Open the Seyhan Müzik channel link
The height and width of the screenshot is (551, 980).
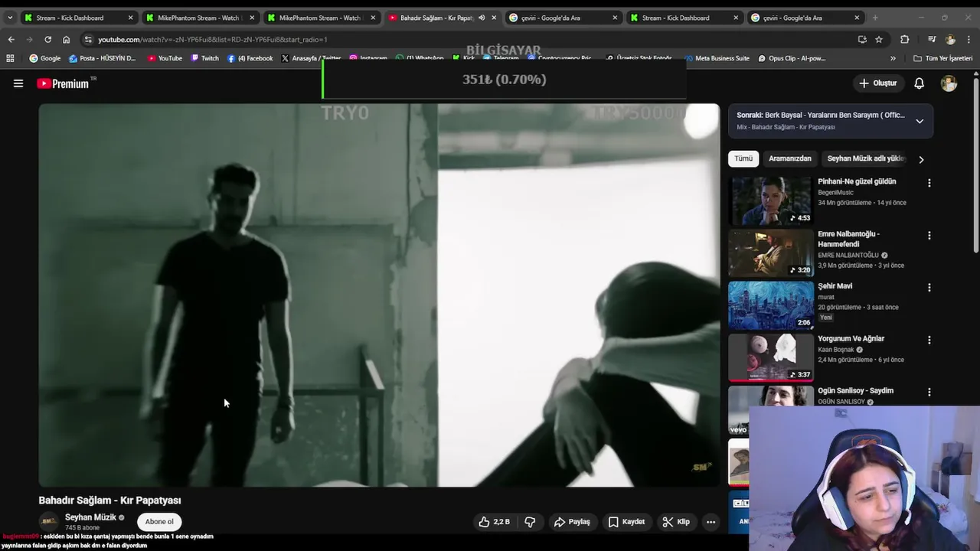90,517
